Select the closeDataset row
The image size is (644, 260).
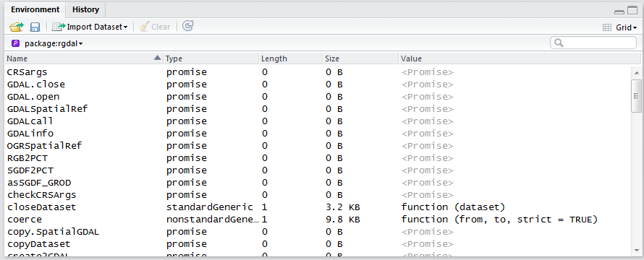(318, 207)
